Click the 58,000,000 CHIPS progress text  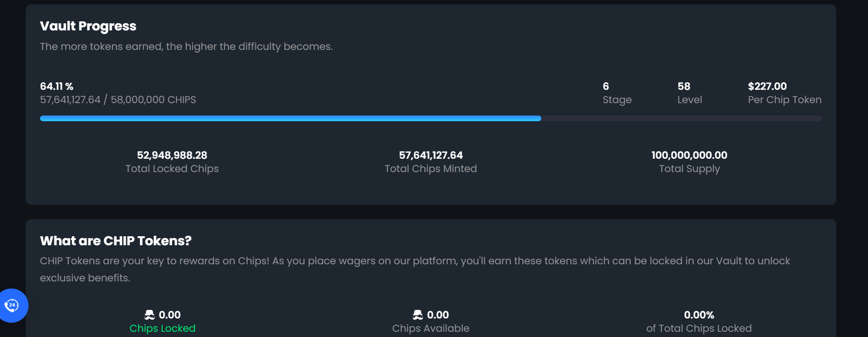coord(153,100)
